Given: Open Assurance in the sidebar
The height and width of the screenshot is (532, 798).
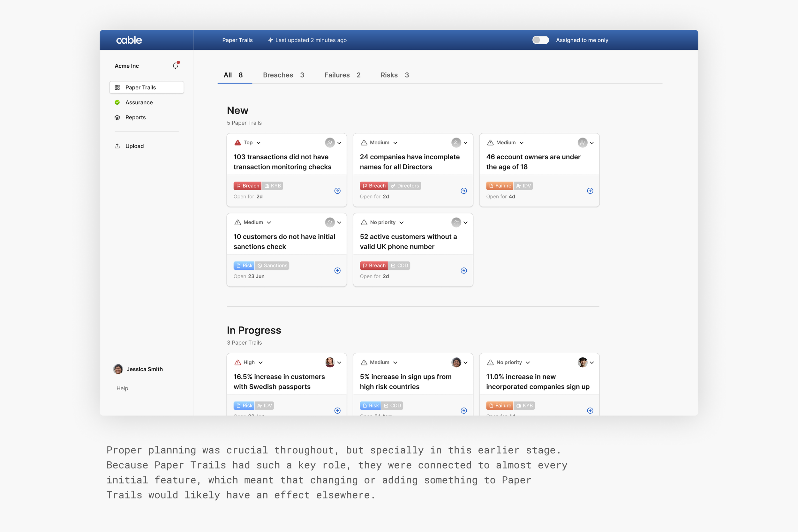Looking at the screenshot, I should (x=139, y=102).
